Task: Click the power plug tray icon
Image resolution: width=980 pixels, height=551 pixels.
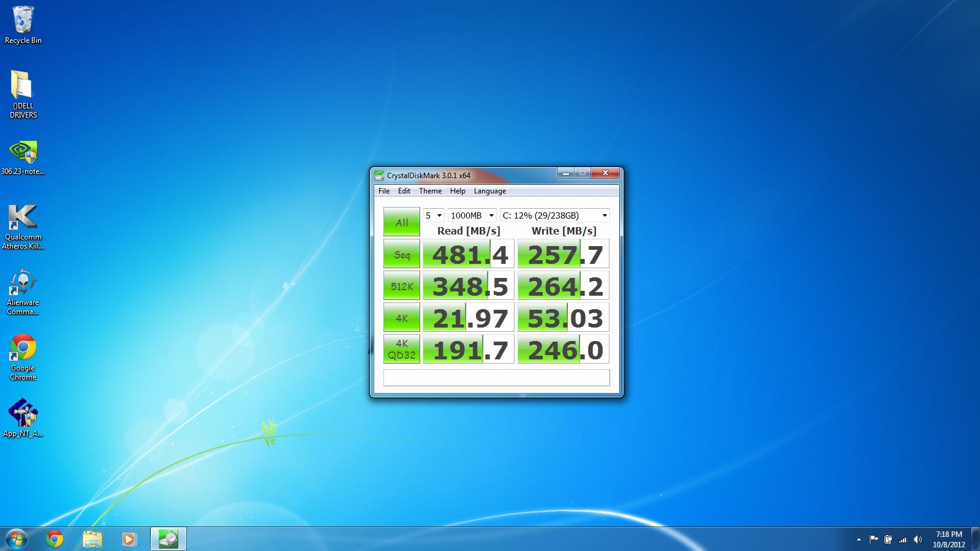Action: click(889, 539)
